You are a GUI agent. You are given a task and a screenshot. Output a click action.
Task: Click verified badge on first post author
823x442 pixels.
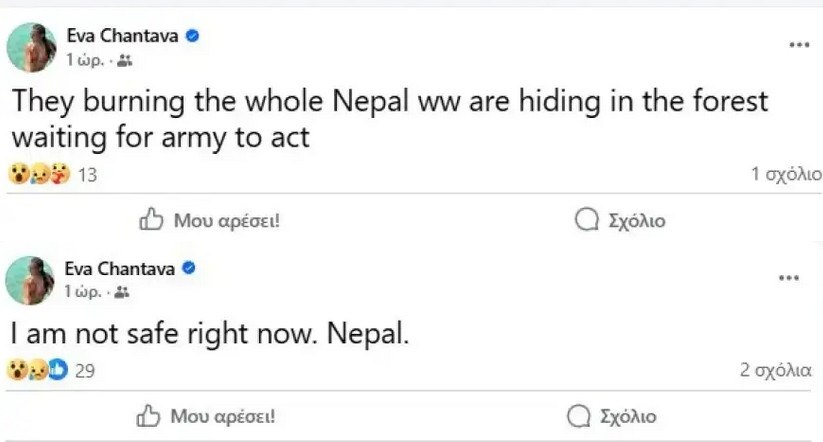click(x=191, y=35)
